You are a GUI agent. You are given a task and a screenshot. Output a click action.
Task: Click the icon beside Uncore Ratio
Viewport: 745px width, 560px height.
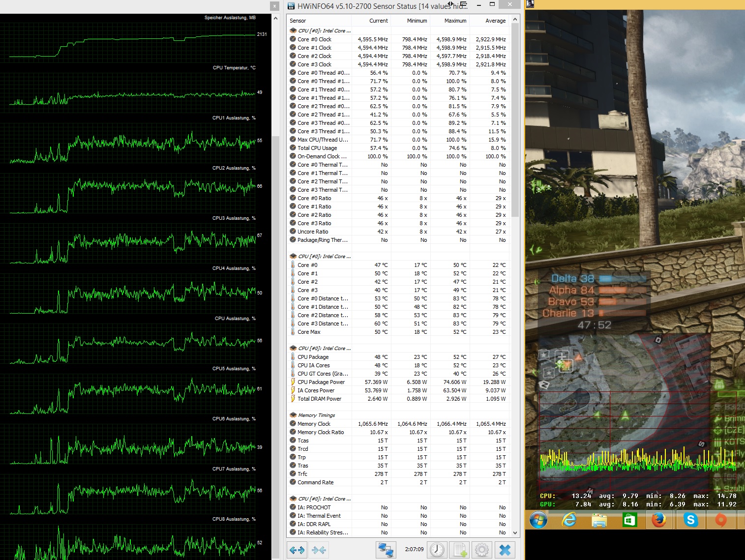[293, 232]
